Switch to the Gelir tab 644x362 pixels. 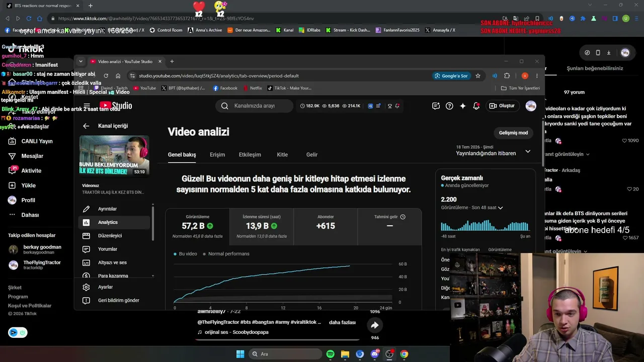coord(312,155)
